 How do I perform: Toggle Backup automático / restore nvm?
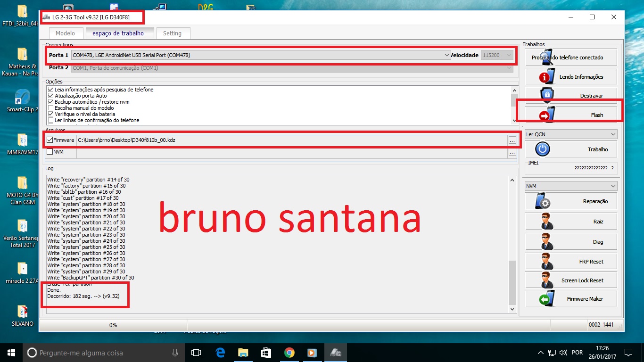coord(51,102)
